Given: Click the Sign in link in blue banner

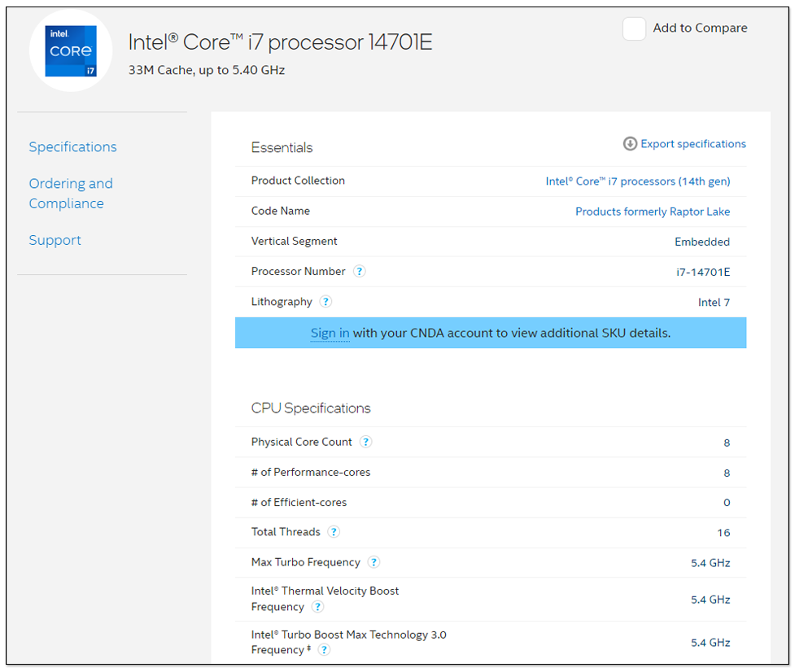Looking at the screenshot, I should tap(330, 333).
